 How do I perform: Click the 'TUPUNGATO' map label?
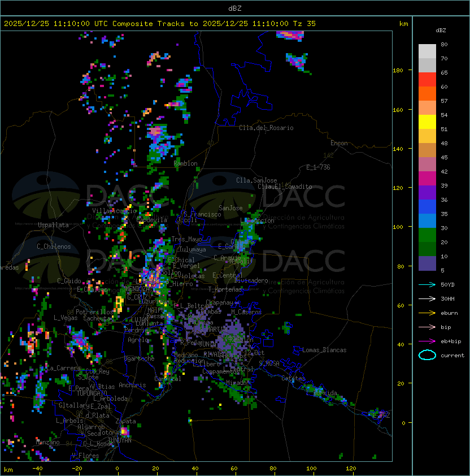tap(92, 393)
